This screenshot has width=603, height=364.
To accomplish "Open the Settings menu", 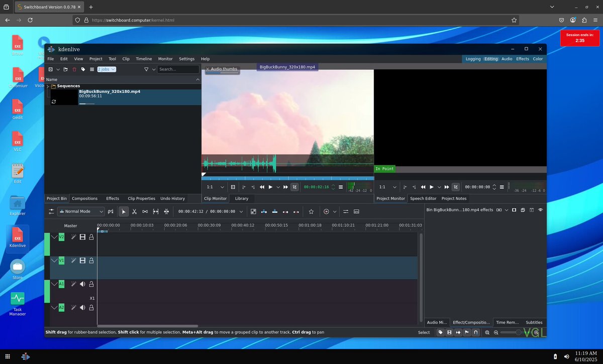I will point(186,59).
